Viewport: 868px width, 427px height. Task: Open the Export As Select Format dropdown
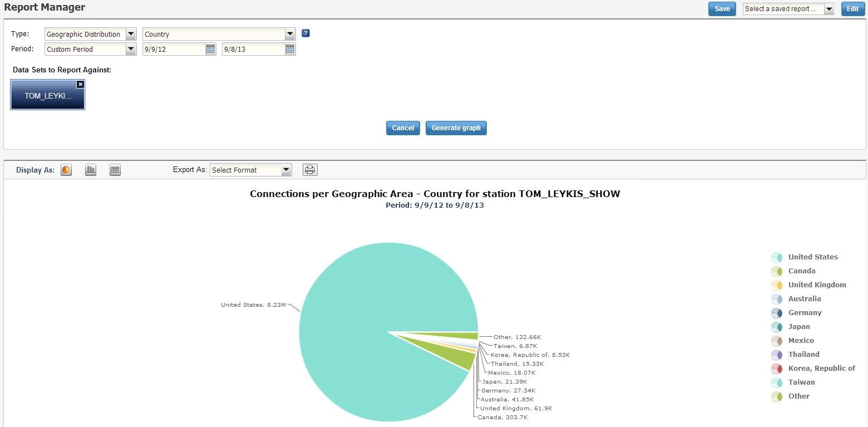[x=250, y=170]
